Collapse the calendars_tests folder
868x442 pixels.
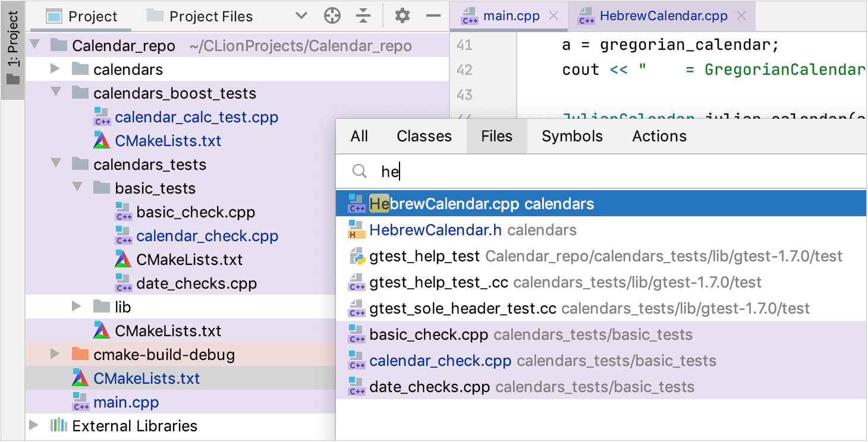pos(55,164)
